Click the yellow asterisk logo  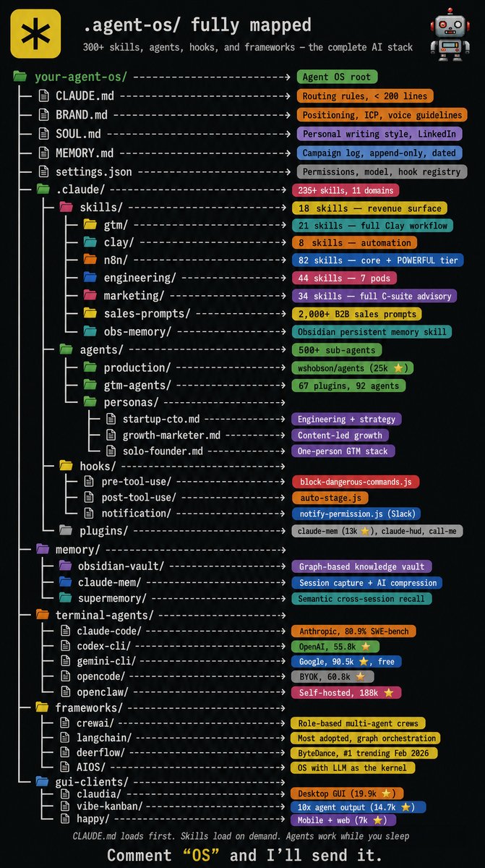point(35,33)
